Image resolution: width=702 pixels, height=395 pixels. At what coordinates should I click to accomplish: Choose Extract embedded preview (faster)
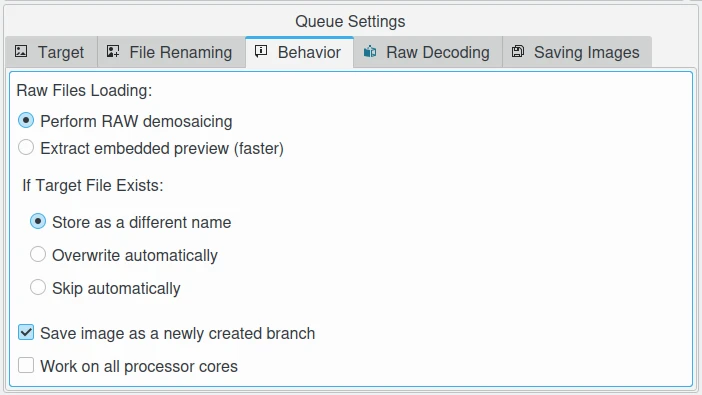pyautogui.click(x=151, y=148)
